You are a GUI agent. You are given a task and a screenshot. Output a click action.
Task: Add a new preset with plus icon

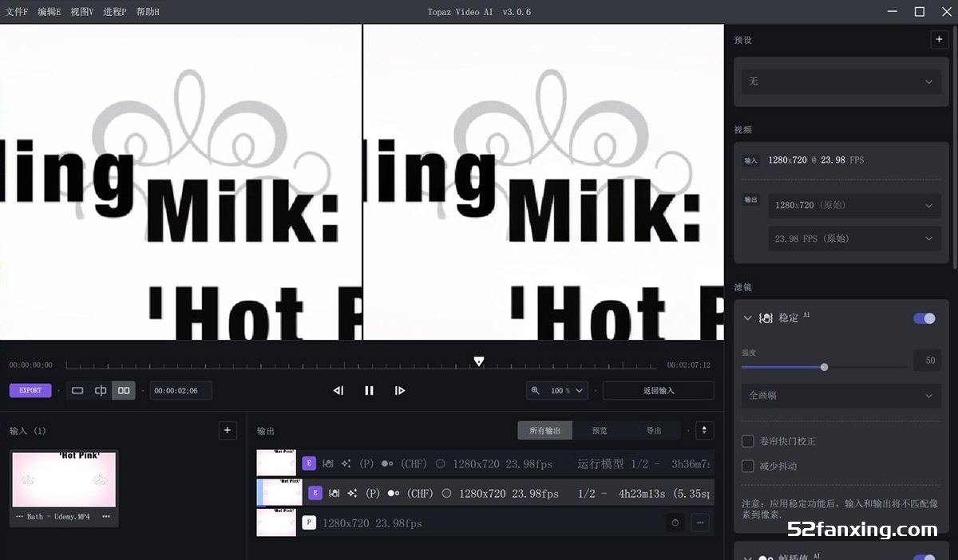939,40
